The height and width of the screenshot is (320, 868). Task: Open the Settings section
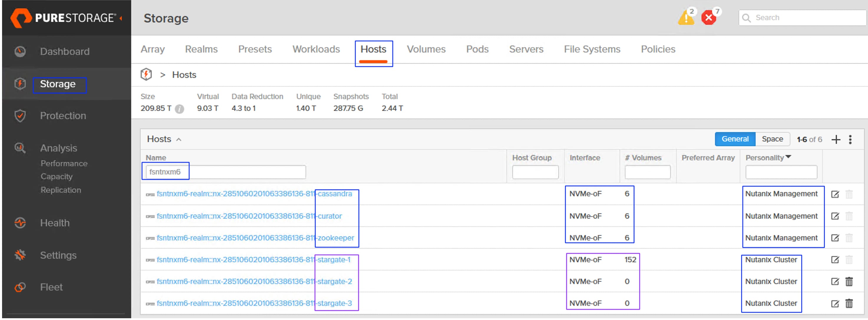(58, 255)
